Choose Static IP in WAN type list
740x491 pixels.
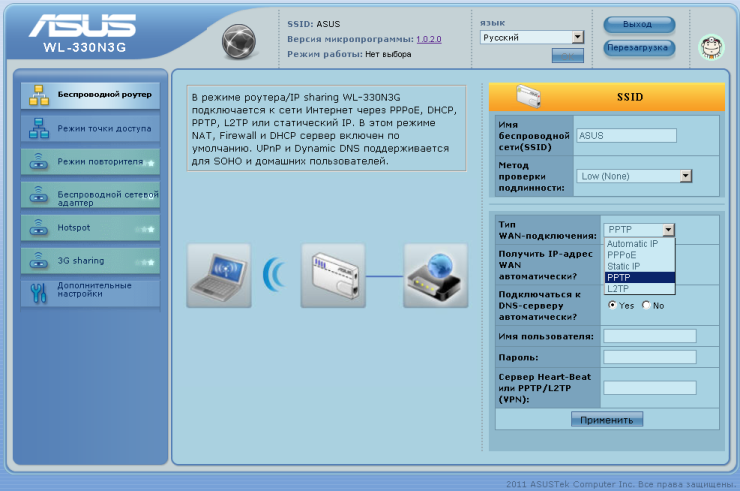(x=639, y=266)
